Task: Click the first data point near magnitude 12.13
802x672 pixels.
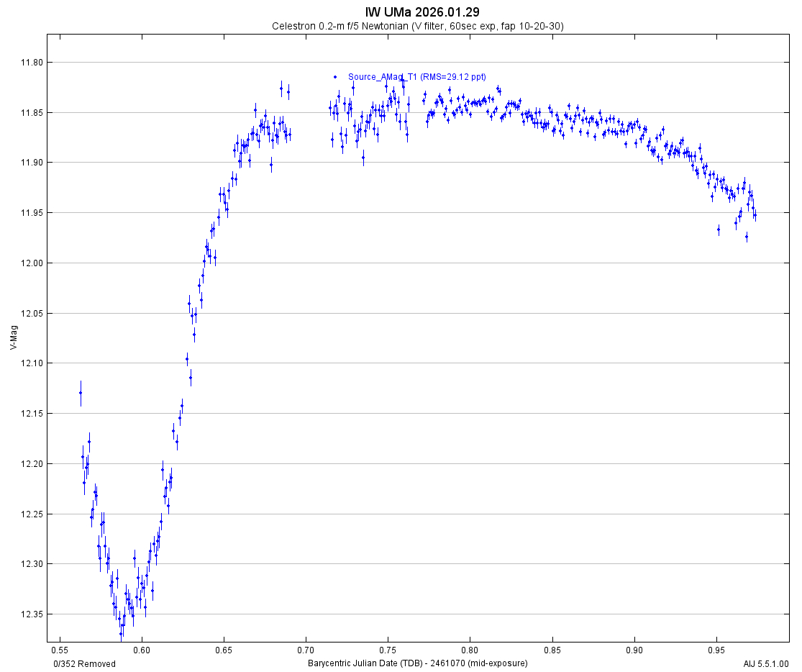Action: [x=81, y=392]
